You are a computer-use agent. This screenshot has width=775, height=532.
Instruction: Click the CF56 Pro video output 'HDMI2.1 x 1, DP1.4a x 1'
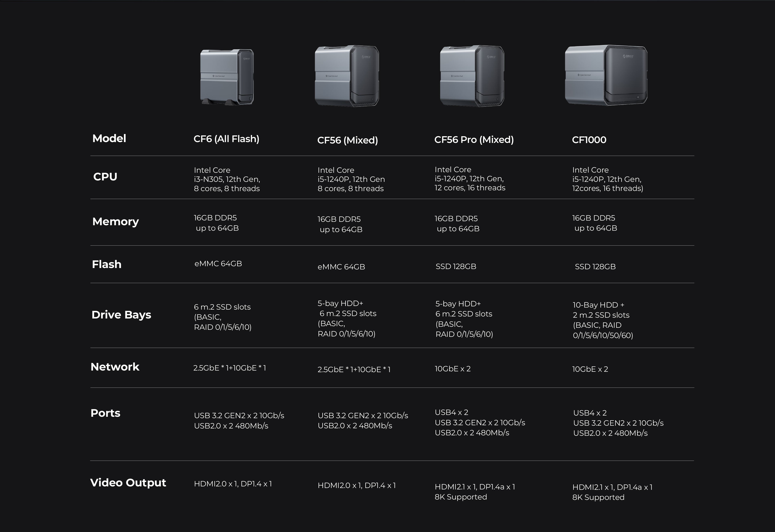(x=475, y=492)
